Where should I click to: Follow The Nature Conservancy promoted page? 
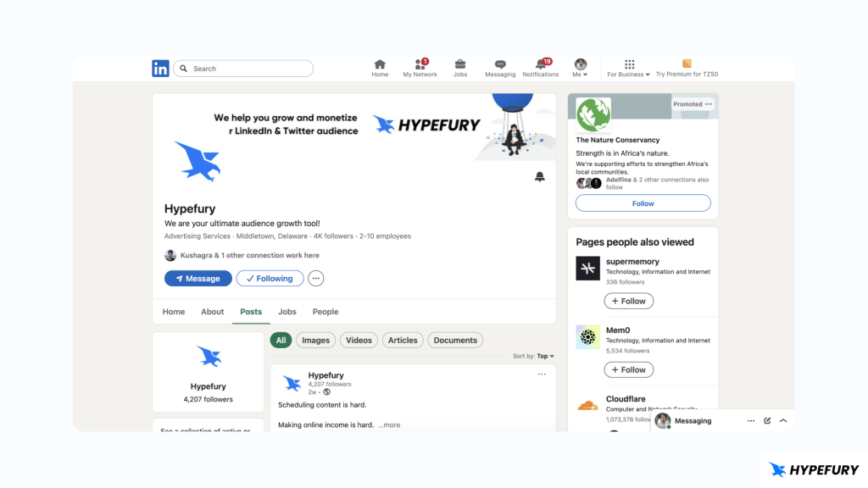[x=643, y=203]
